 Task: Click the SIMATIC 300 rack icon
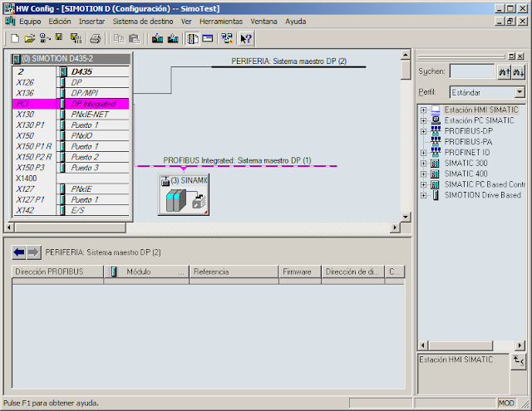point(436,164)
